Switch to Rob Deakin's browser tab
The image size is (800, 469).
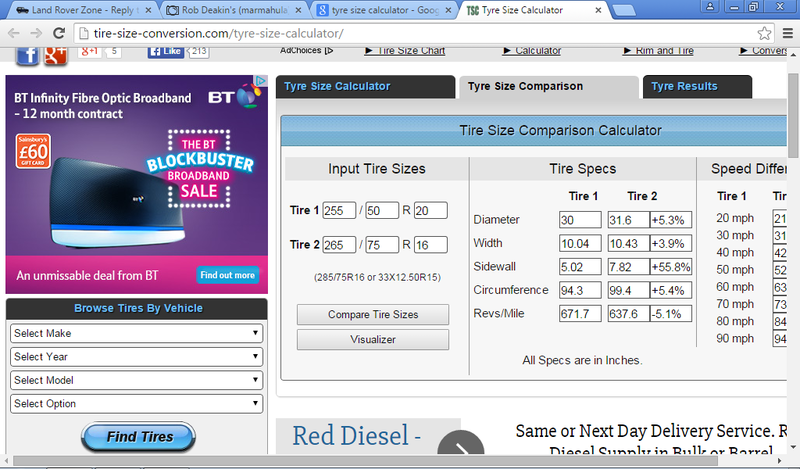point(232,10)
